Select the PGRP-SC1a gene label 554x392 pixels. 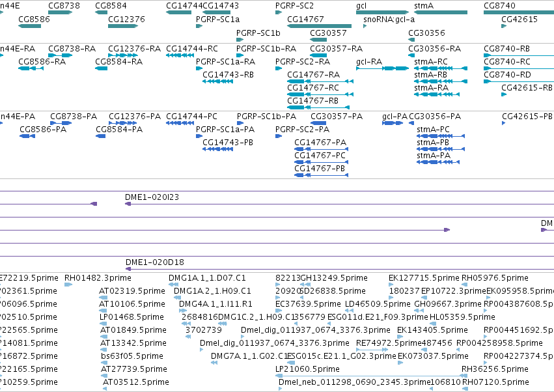tap(217, 19)
